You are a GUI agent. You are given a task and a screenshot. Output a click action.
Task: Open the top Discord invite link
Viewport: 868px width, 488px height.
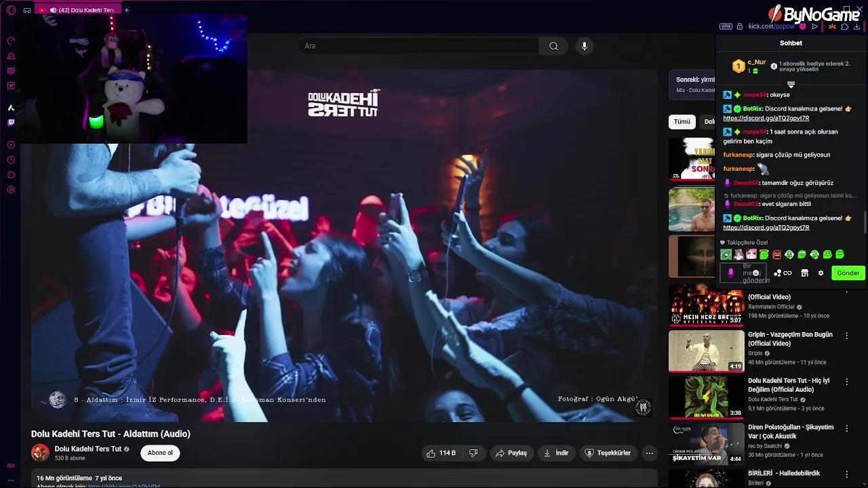coord(766,118)
